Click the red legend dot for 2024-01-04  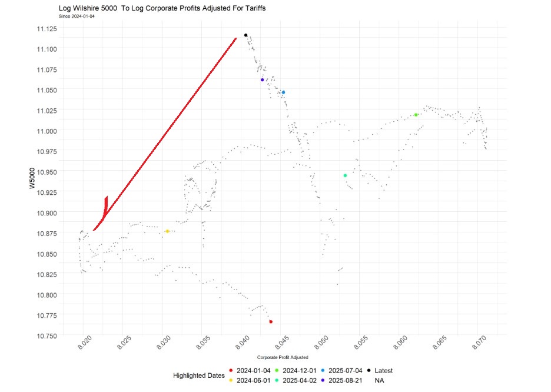231,371
